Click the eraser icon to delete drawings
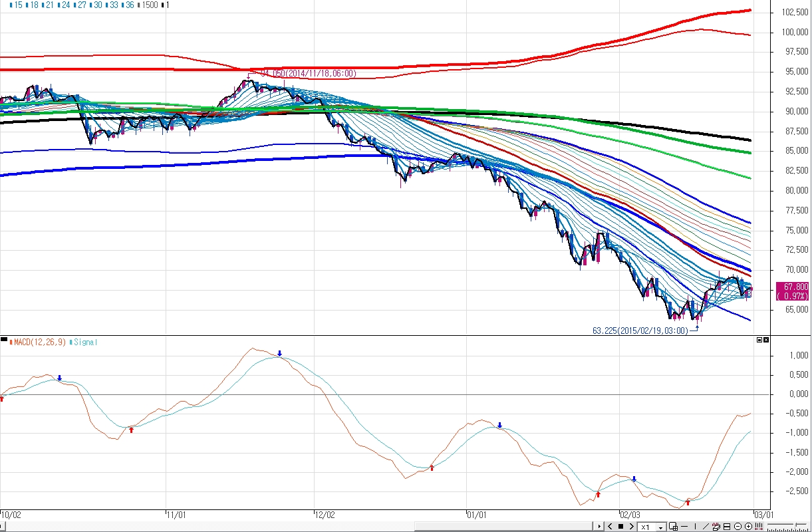Image resolution: width=812 pixels, height=532 pixels. (x=716, y=527)
